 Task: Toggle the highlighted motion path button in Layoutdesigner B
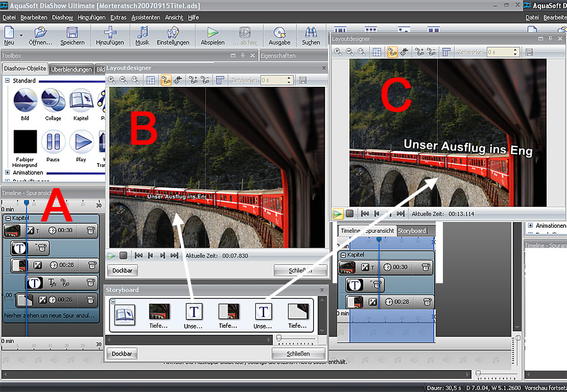tap(166, 80)
